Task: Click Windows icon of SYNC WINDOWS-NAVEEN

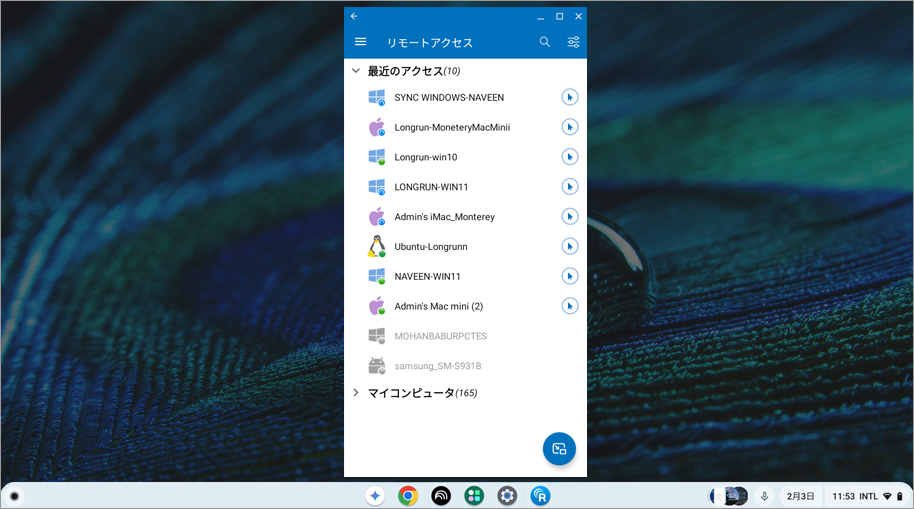Action: [x=377, y=97]
